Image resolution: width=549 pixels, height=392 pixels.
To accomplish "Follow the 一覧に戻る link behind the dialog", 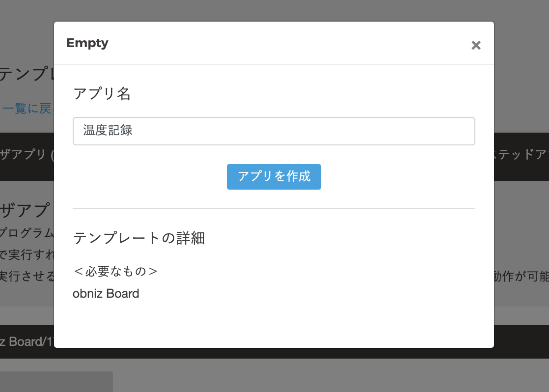I will (x=27, y=109).
